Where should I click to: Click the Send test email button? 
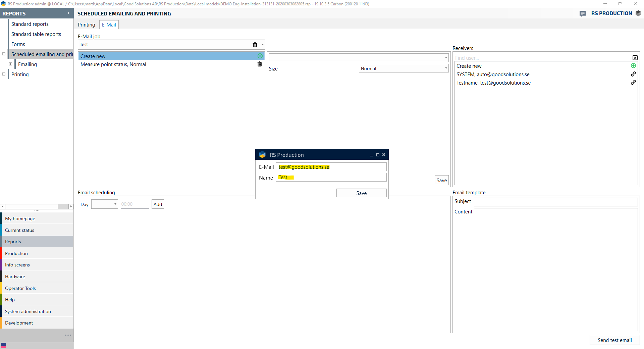tap(614, 340)
